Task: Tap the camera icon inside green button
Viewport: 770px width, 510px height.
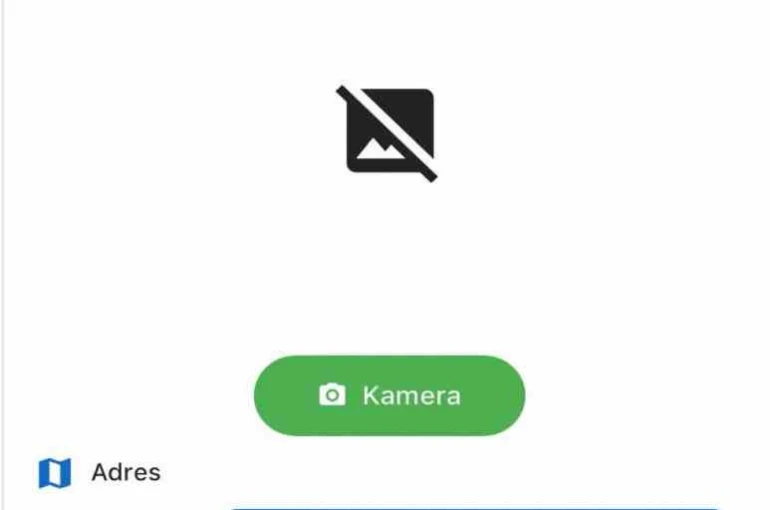Action: click(332, 395)
